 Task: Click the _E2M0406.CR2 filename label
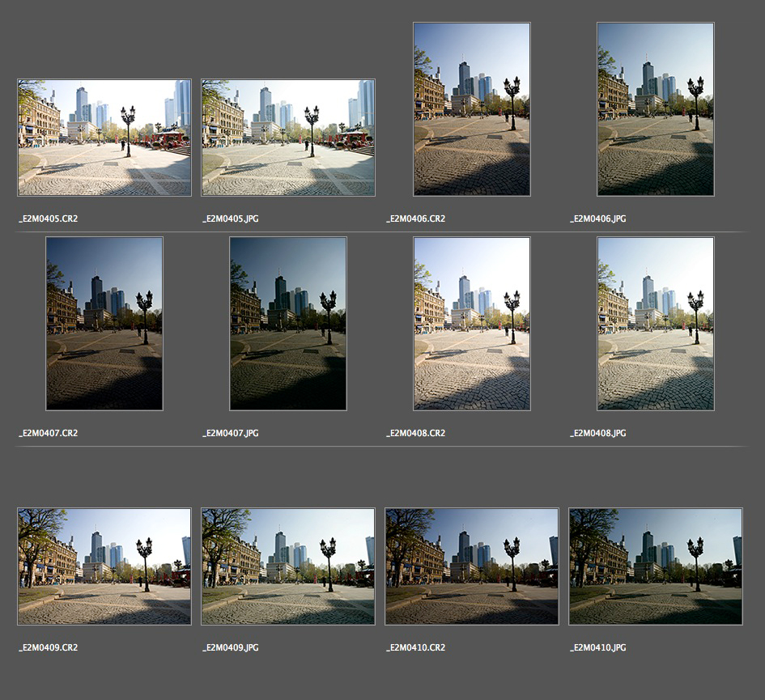click(x=415, y=219)
